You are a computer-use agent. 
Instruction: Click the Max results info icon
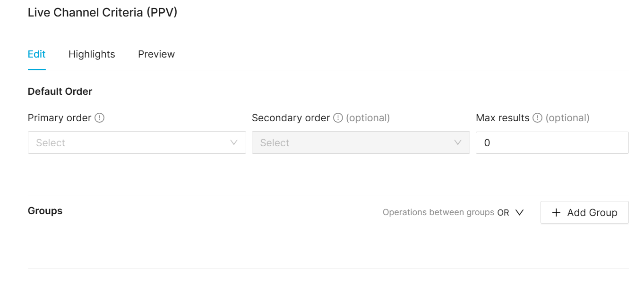tap(537, 118)
